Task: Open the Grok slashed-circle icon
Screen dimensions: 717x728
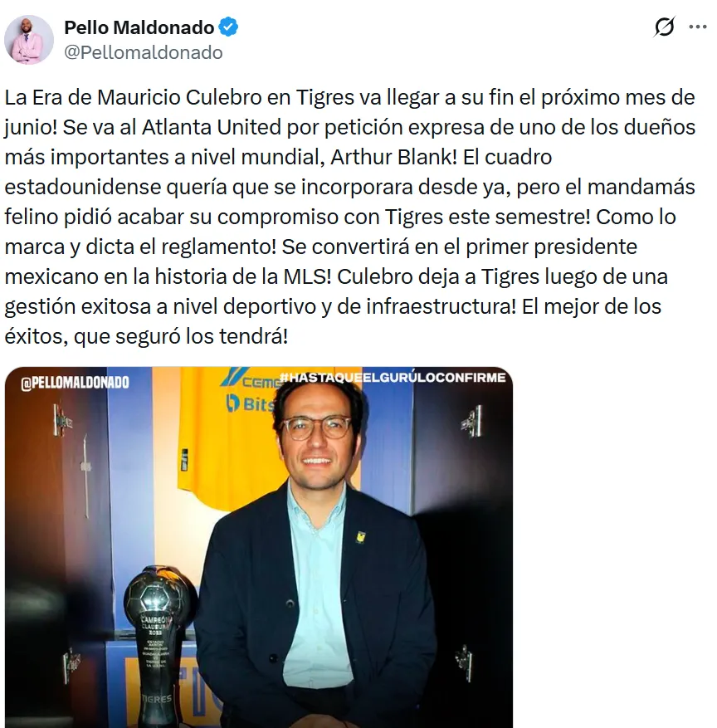Action: (x=664, y=27)
